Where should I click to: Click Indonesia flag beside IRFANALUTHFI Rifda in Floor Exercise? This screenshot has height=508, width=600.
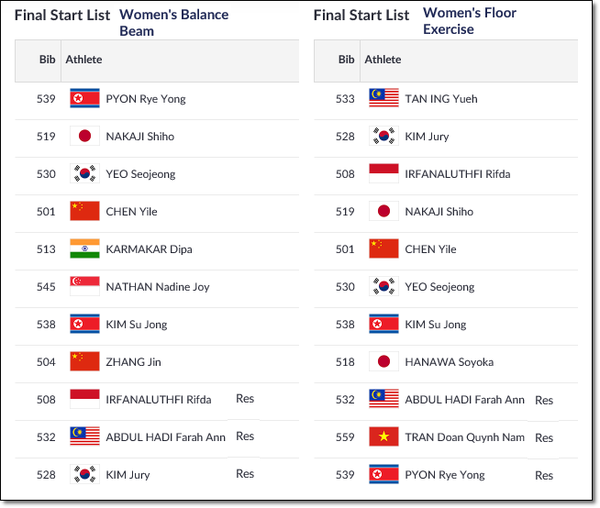pos(384,173)
